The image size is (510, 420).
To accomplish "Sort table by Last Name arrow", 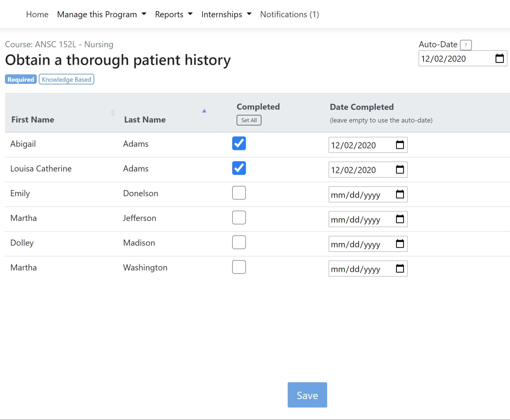I will click(x=204, y=111).
